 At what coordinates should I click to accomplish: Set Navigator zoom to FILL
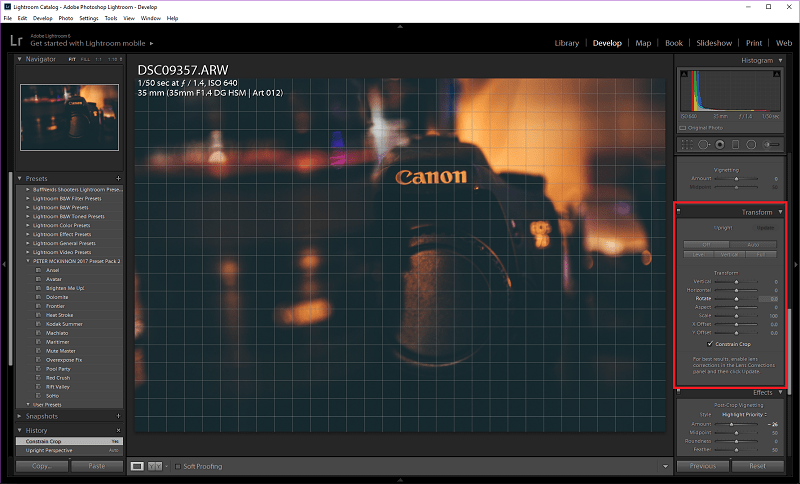[x=85, y=59]
